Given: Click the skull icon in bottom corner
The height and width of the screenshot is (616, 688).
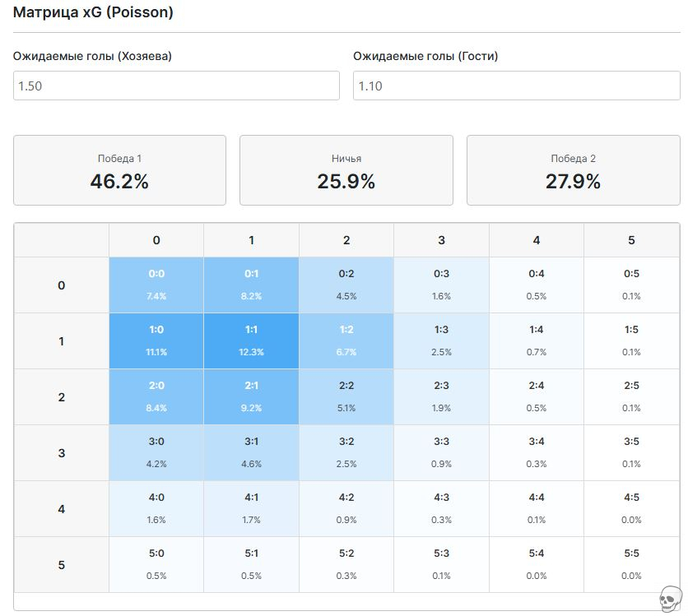Looking at the screenshot, I should (672, 599).
